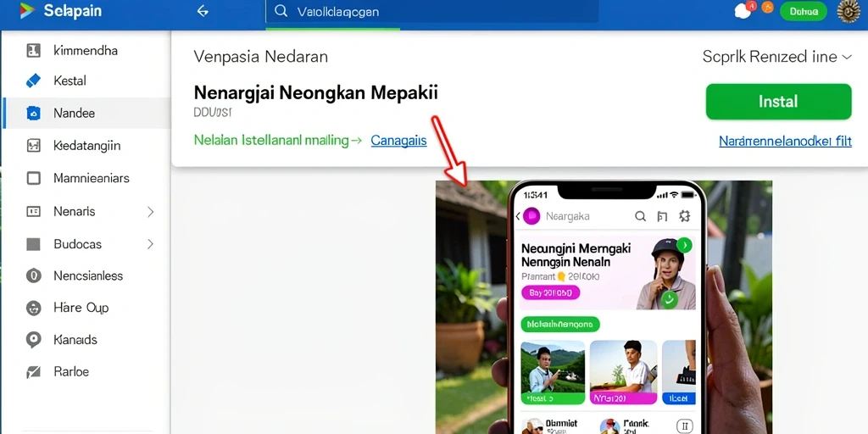This screenshot has height=434, width=868.
Task: Click the icon beside kimmendha
Action: [33, 50]
